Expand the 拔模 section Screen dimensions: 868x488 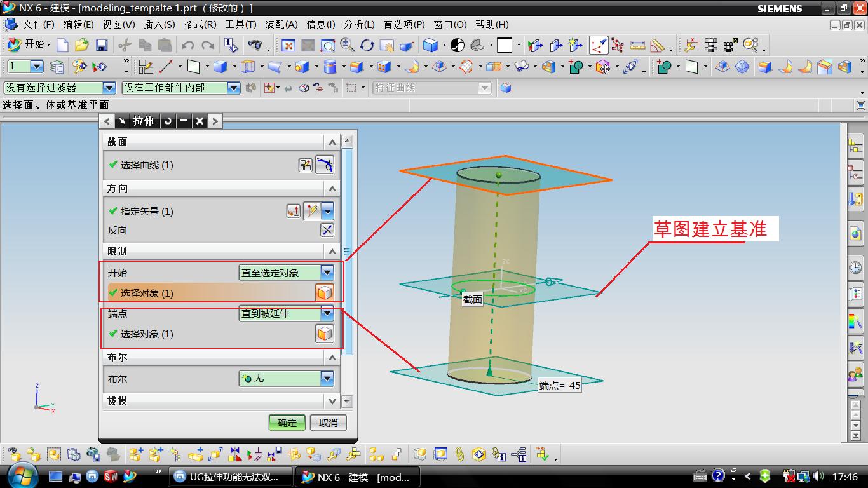[x=332, y=402]
